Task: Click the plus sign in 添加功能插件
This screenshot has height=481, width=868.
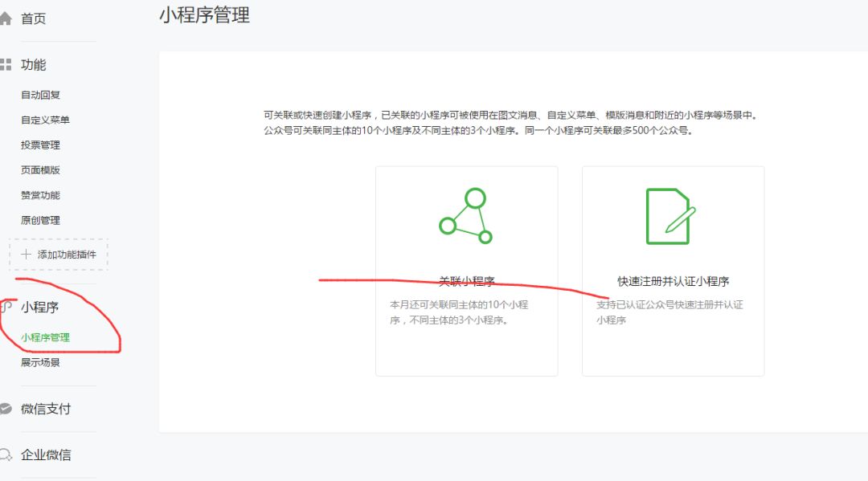Action: tap(26, 255)
